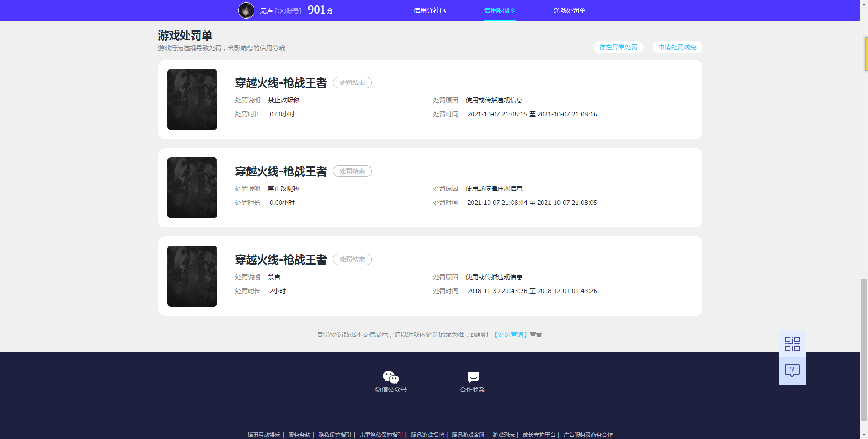The image size is (868, 439).
Task: Click the 901分 credit score
Action: [320, 10]
